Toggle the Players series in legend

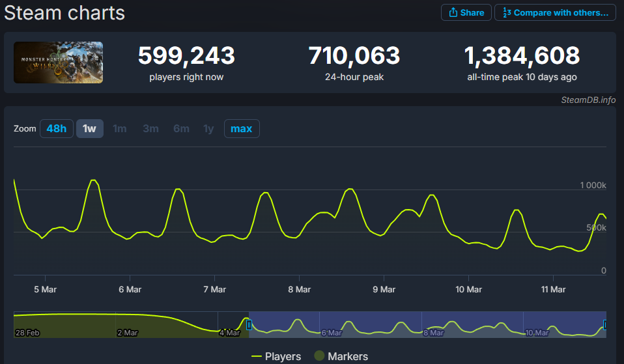(x=276, y=356)
